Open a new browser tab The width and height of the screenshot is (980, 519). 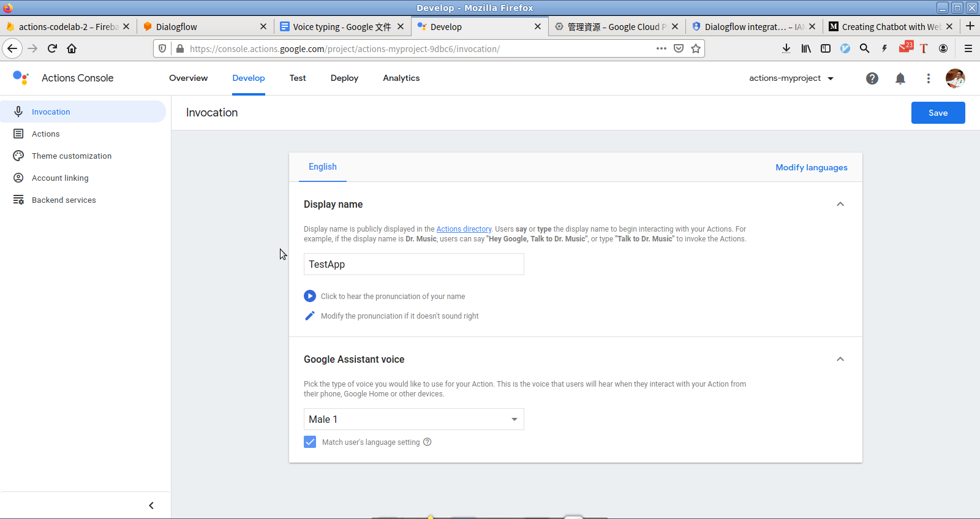coord(970,26)
